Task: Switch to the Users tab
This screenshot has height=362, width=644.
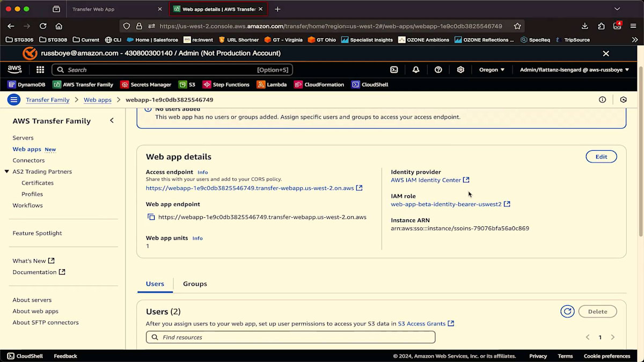Action: 155,284
